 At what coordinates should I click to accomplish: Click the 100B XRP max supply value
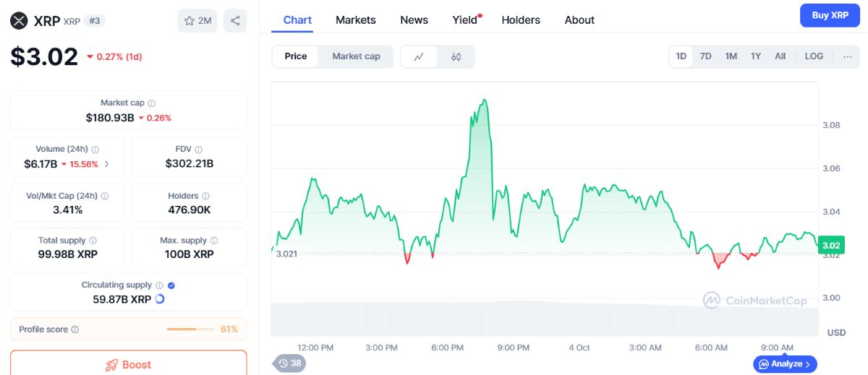click(x=190, y=254)
